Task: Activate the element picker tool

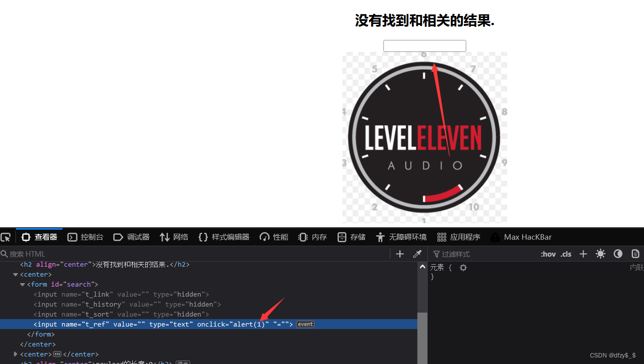Action: tap(5, 237)
